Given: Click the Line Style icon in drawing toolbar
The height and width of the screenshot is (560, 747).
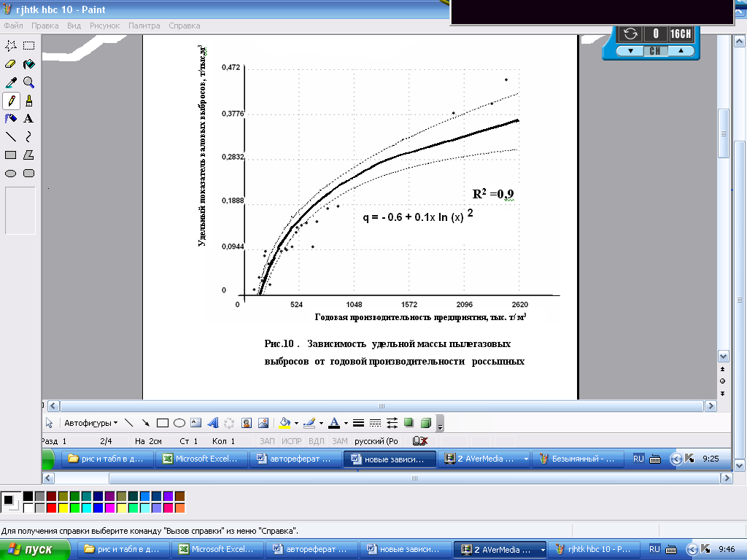Looking at the screenshot, I should (x=358, y=423).
